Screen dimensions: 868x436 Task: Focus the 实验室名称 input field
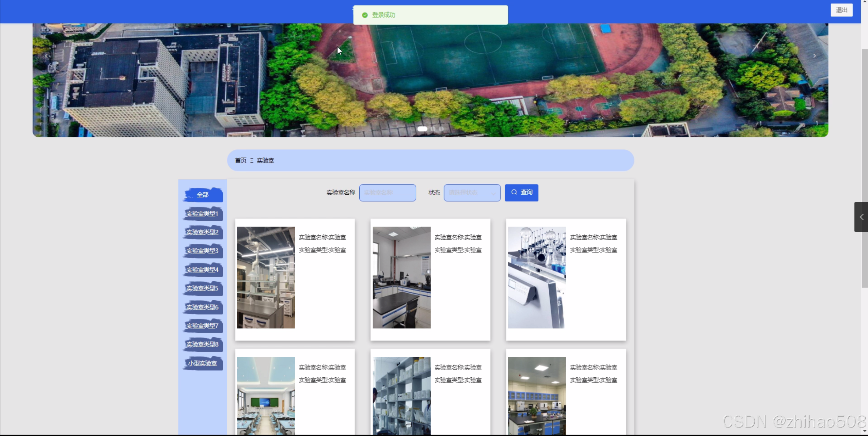[x=387, y=193]
